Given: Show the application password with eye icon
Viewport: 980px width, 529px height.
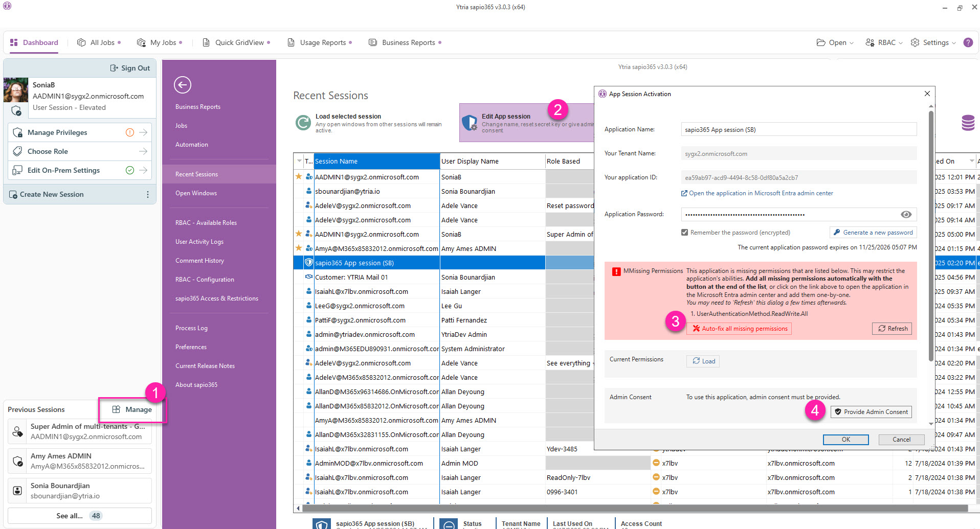Looking at the screenshot, I should [906, 215].
